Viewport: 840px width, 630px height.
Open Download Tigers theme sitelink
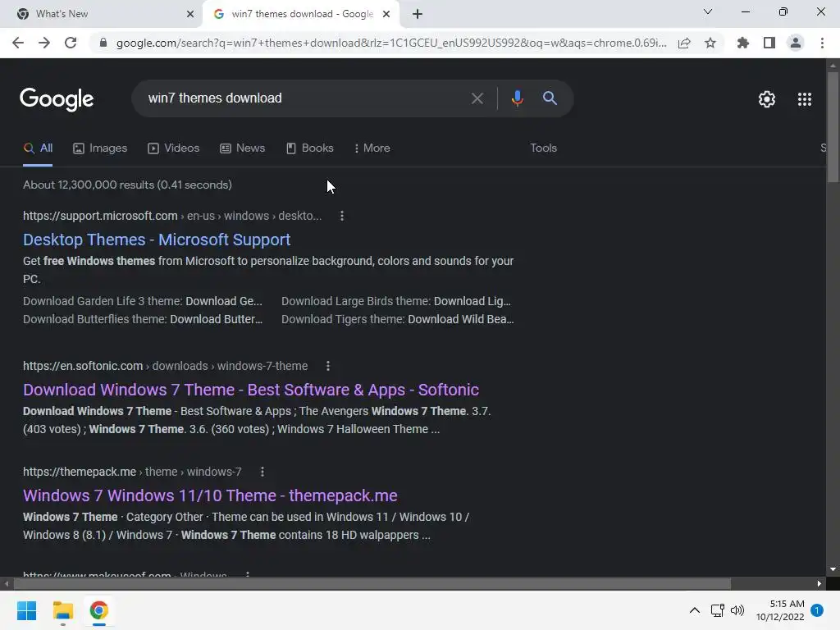[x=398, y=319]
